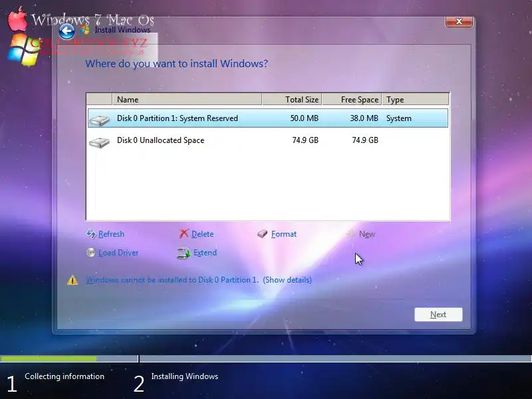The image size is (532, 399).
Task: Click the drive icon for Unallocated Space
Action: coord(99,142)
